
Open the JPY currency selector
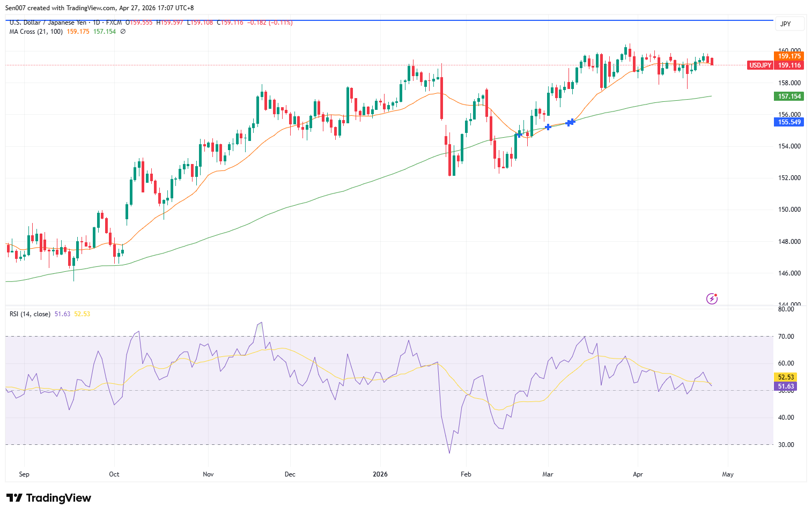(x=789, y=24)
